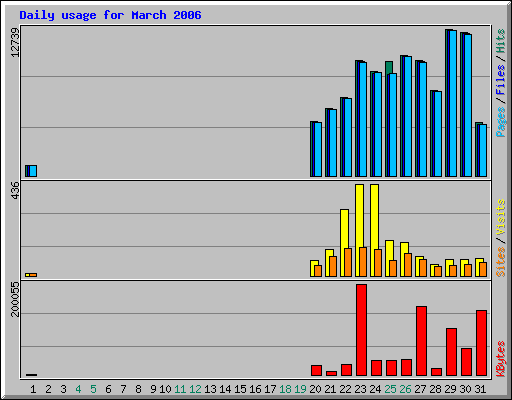This screenshot has height=400, width=512.
Task: Click day 23 axis label
Action: point(360,389)
